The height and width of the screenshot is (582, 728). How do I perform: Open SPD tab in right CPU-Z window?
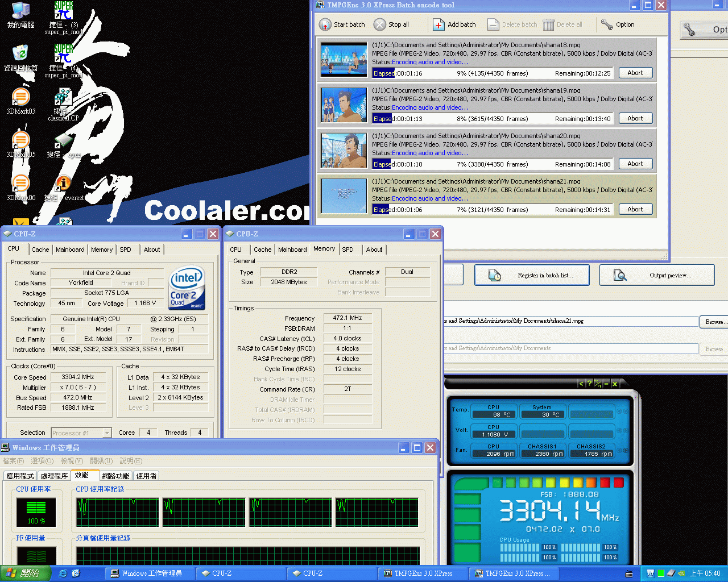pos(348,250)
